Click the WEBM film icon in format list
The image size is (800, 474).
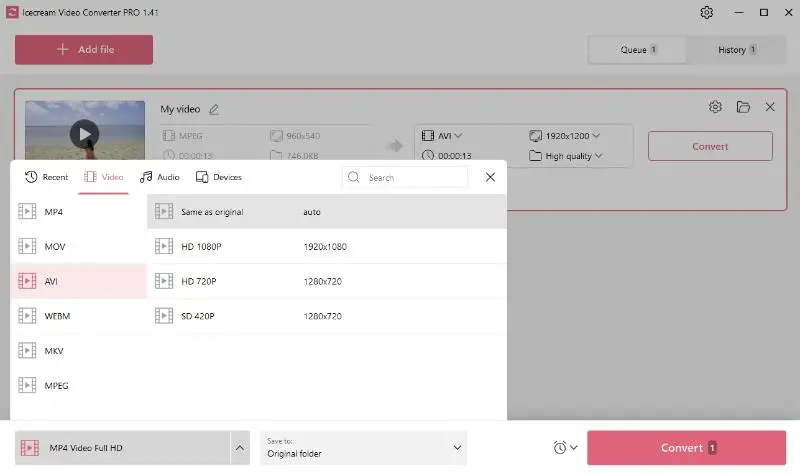click(x=27, y=316)
